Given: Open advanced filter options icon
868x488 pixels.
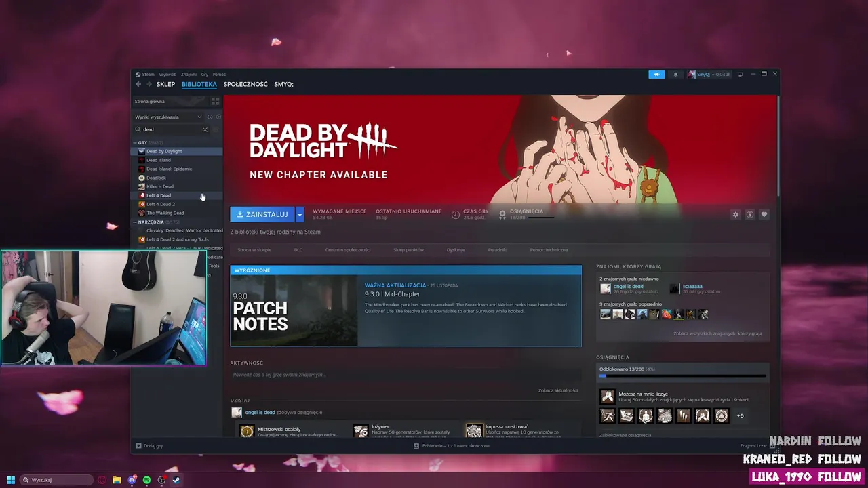Looking at the screenshot, I should tap(216, 129).
